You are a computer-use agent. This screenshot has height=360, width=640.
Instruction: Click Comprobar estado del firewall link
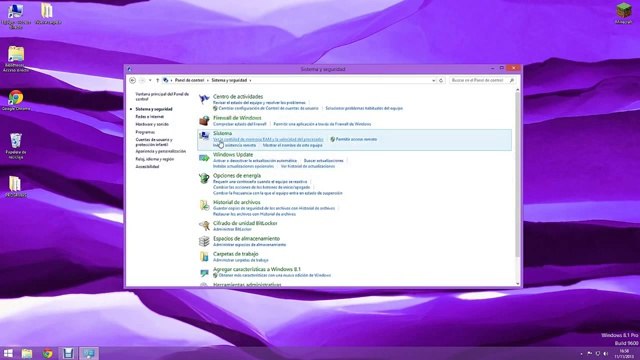240,124
